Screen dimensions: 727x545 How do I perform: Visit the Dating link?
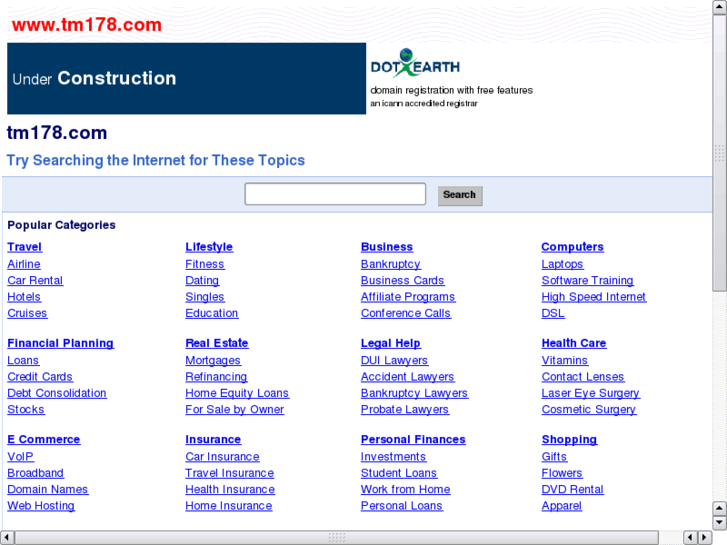click(x=202, y=281)
